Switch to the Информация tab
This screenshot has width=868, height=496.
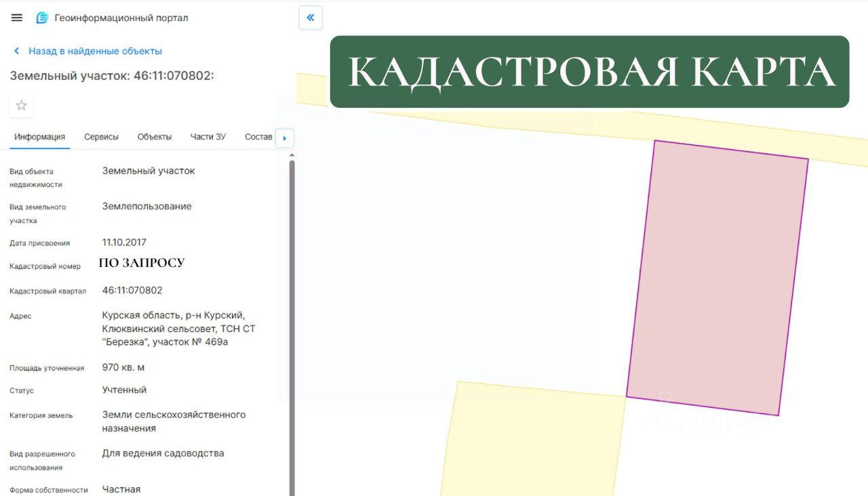[x=40, y=137]
